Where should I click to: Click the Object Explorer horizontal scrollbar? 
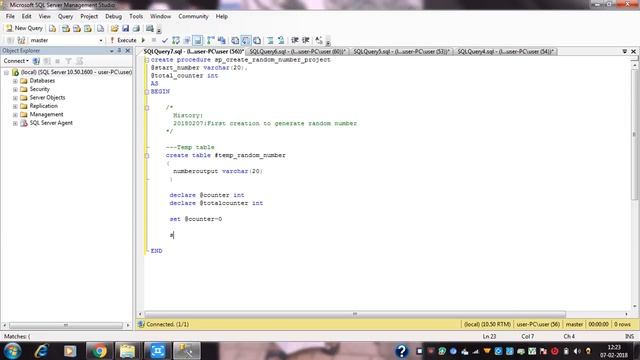click(x=66, y=325)
